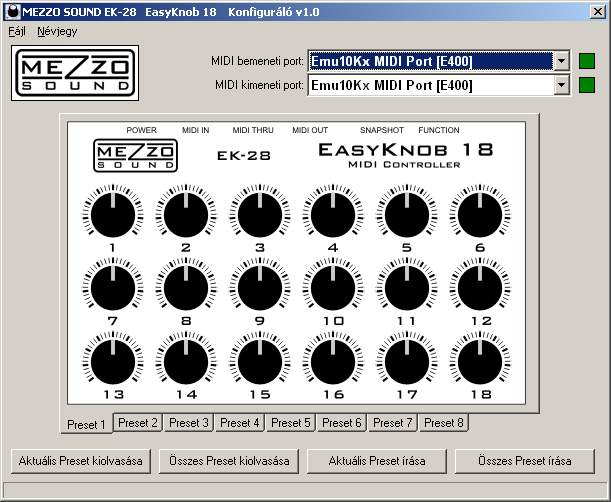Switch to the Preset 7 tab

pyautogui.click(x=393, y=423)
